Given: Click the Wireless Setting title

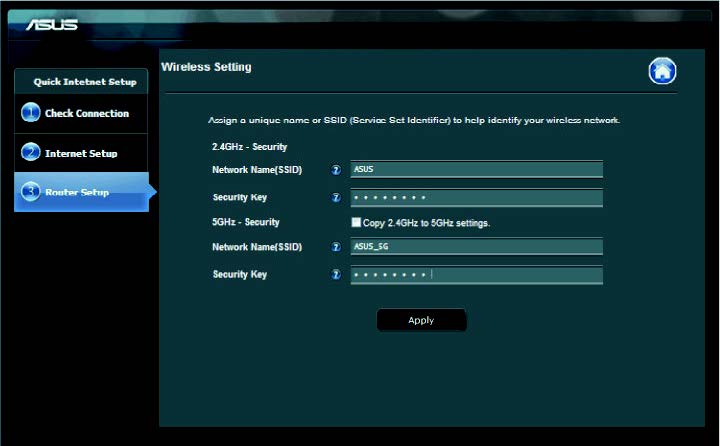Looking at the screenshot, I should (x=206, y=67).
